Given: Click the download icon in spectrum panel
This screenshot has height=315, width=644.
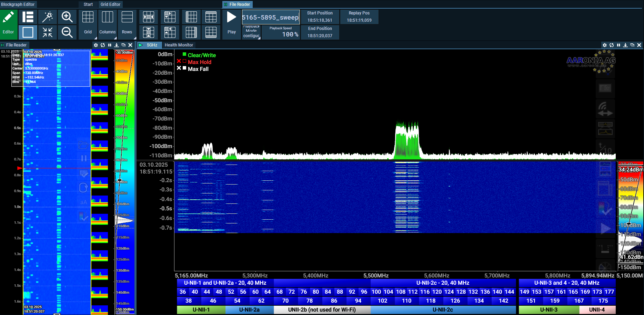Looking at the screenshot, I should click(625, 45).
